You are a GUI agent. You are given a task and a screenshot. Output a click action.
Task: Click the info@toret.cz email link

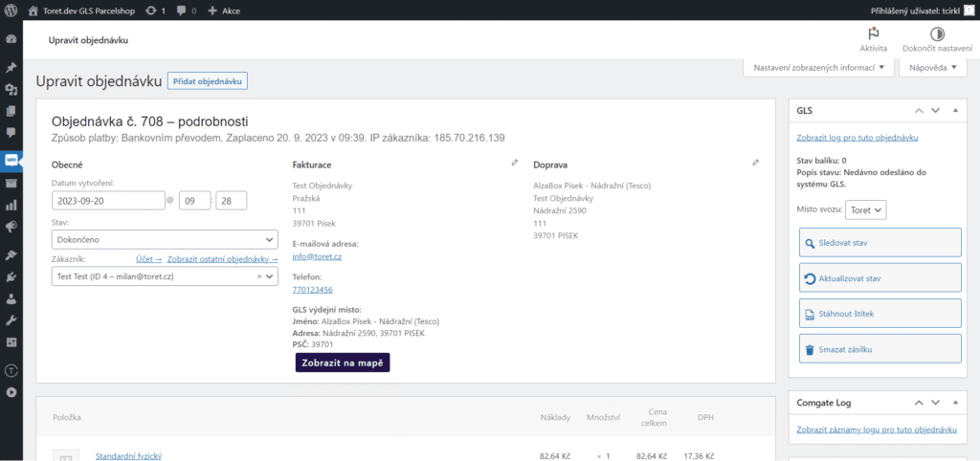coord(317,256)
